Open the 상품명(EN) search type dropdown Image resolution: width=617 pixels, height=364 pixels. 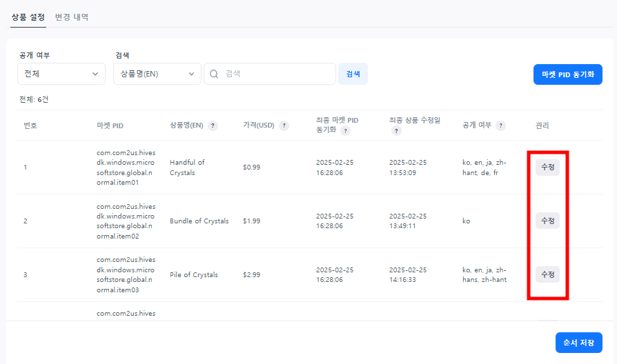click(157, 74)
